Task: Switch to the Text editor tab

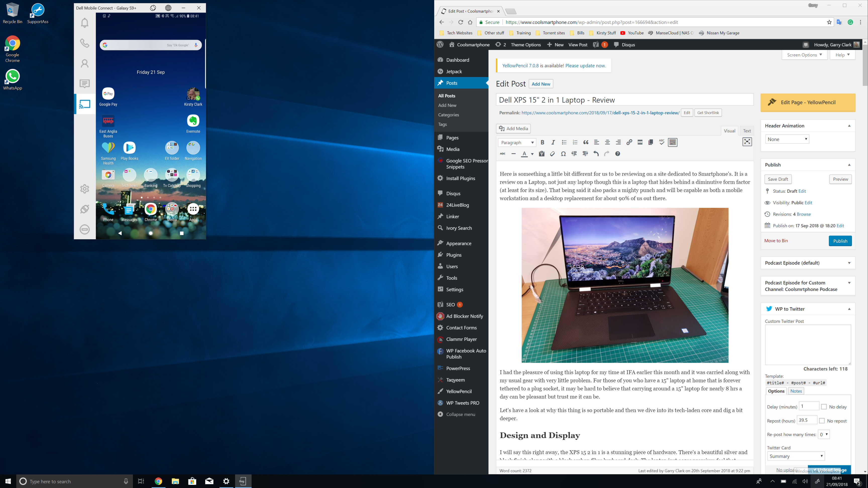Action: pyautogui.click(x=747, y=131)
